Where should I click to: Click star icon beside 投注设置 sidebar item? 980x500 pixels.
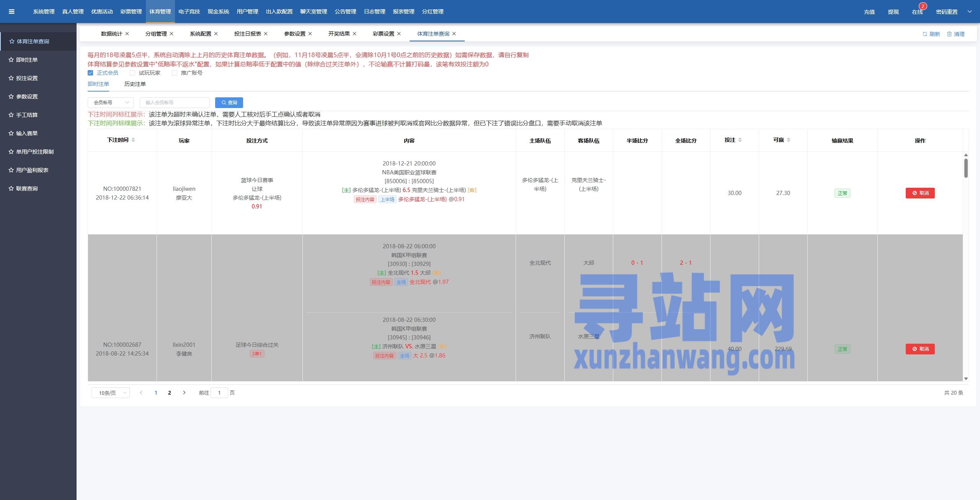pos(11,78)
